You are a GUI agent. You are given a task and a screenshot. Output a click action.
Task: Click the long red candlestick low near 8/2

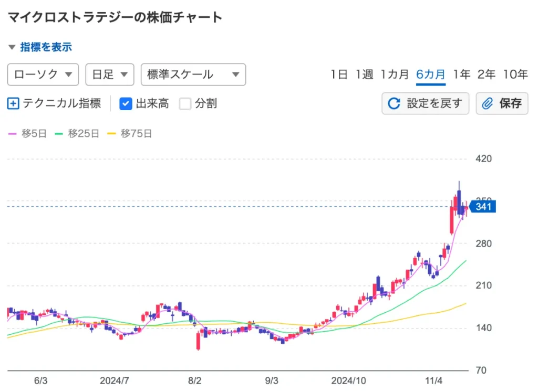point(198,341)
